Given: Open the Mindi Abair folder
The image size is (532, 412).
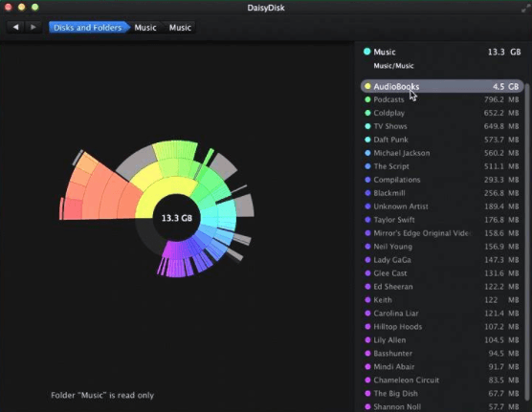Looking at the screenshot, I should 442,366.
